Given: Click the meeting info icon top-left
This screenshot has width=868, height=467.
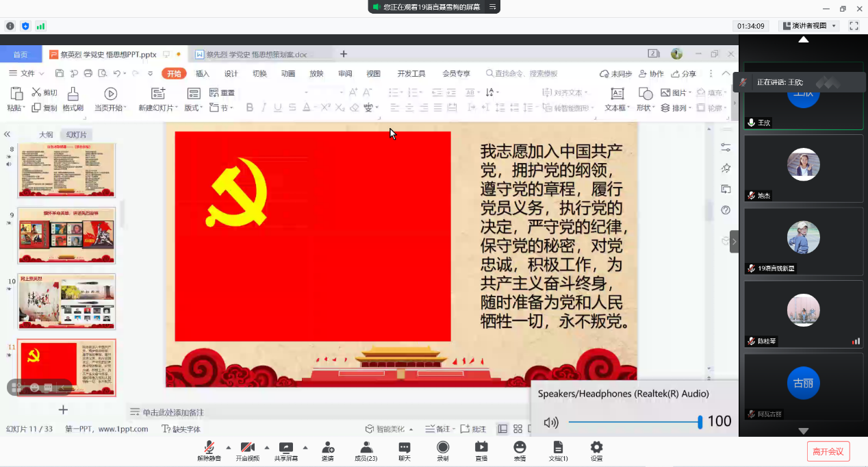Looking at the screenshot, I should click(10, 26).
